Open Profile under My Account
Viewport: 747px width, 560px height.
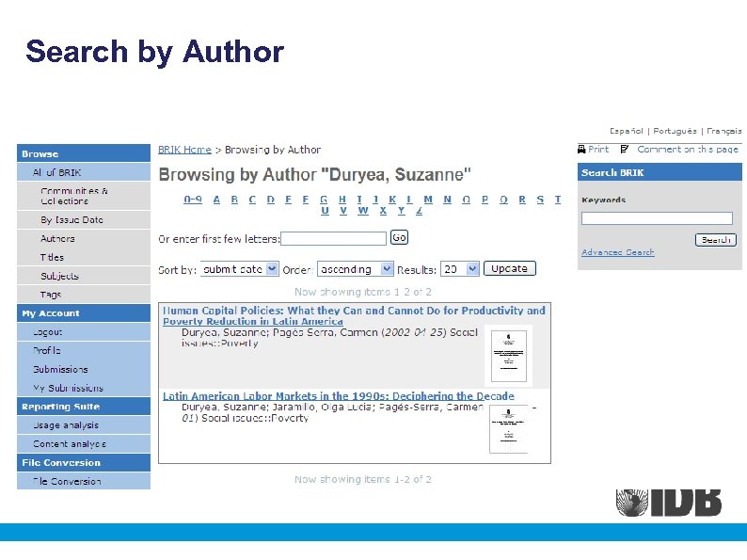click(x=84, y=351)
